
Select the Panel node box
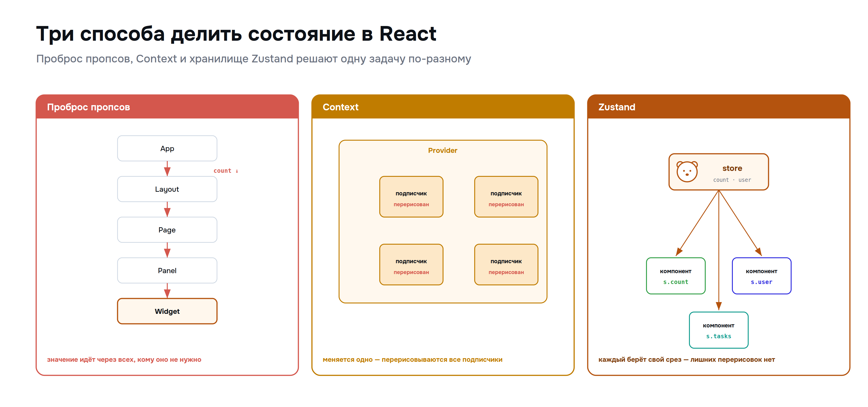167,271
